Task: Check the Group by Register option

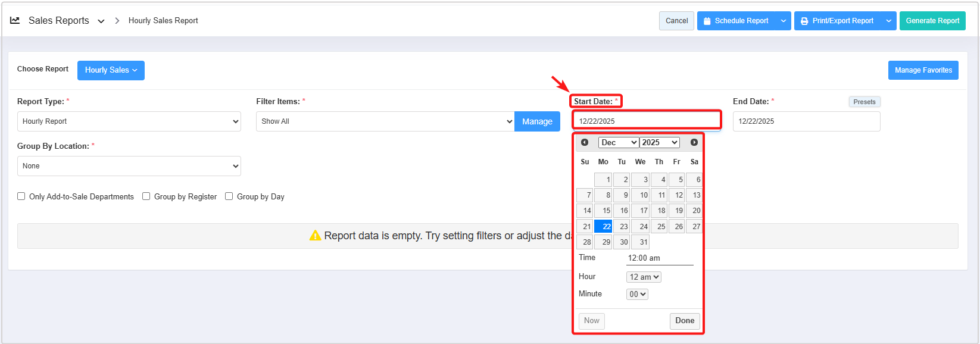Action: (146, 196)
